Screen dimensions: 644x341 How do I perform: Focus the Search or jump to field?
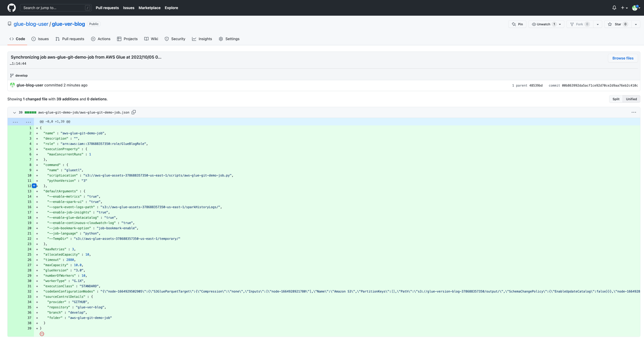(x=55, y=8)
